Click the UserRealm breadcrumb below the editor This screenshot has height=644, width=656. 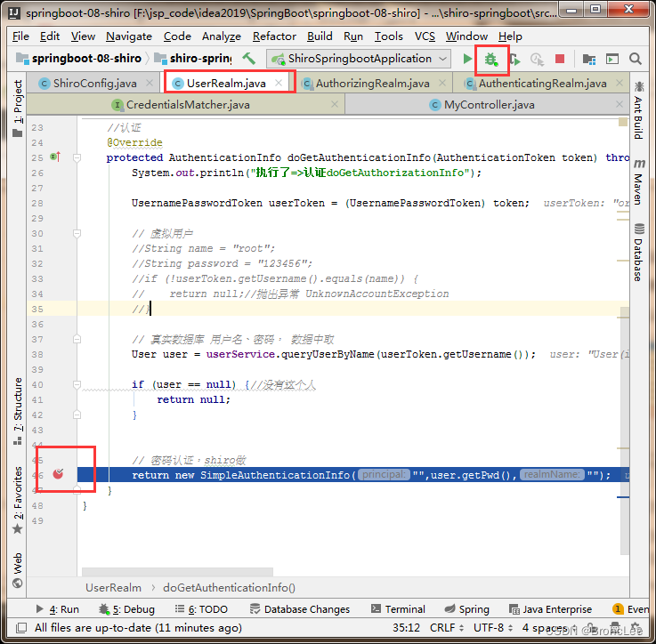113,588
